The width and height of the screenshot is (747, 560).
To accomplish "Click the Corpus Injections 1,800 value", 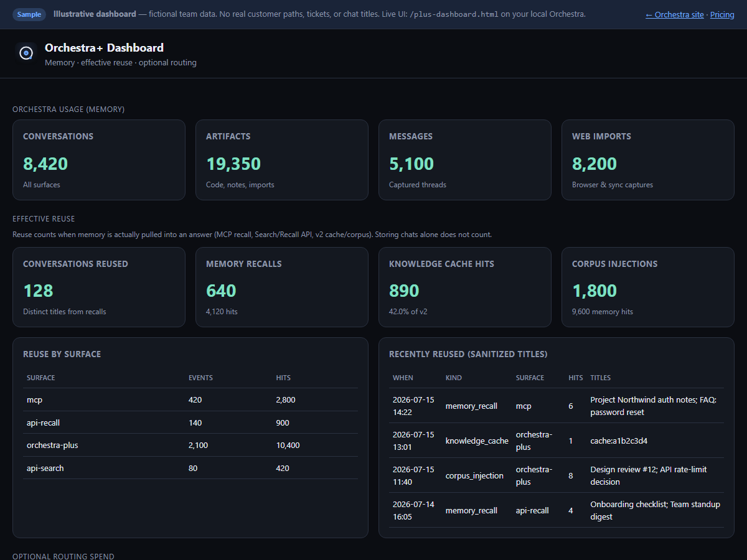I will tap(594, 291).
